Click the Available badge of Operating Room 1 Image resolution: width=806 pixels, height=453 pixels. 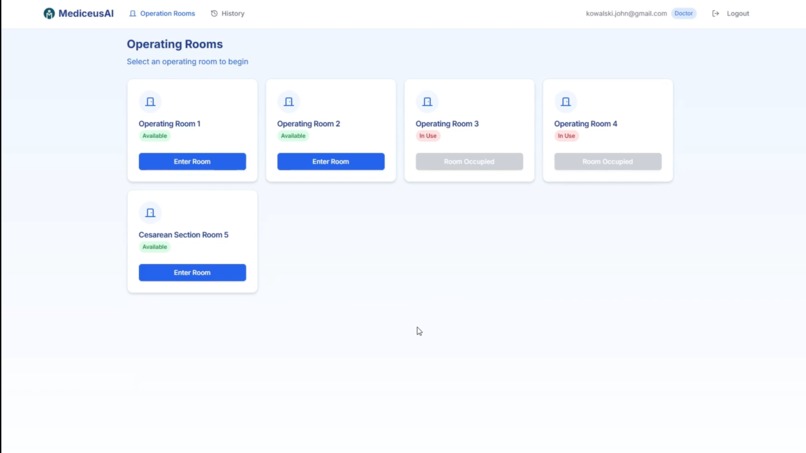point(155,136)
